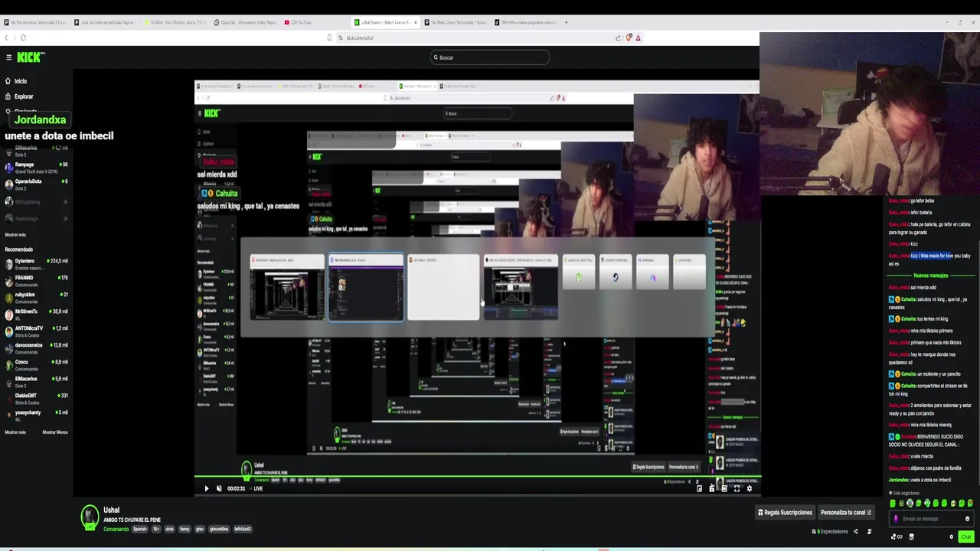Collapse recommended list with Mostrar Menos
This screenshot has width=980, height=551.
55,432
